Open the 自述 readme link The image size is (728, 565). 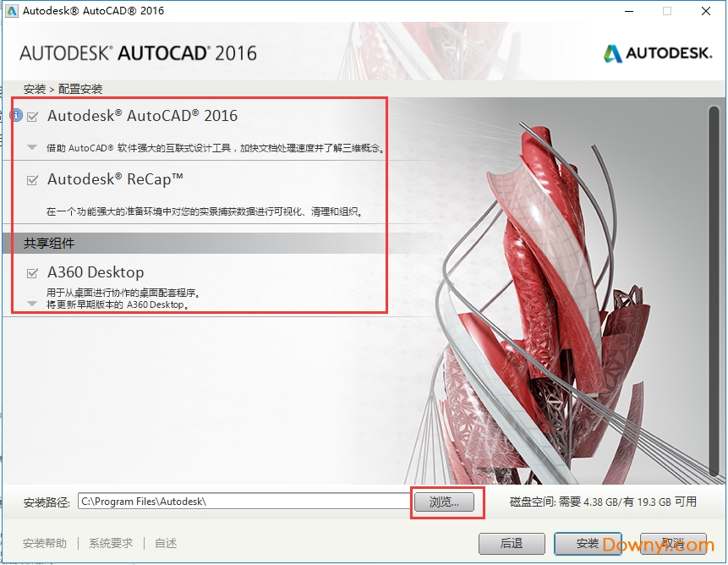[x=166, y=543]
